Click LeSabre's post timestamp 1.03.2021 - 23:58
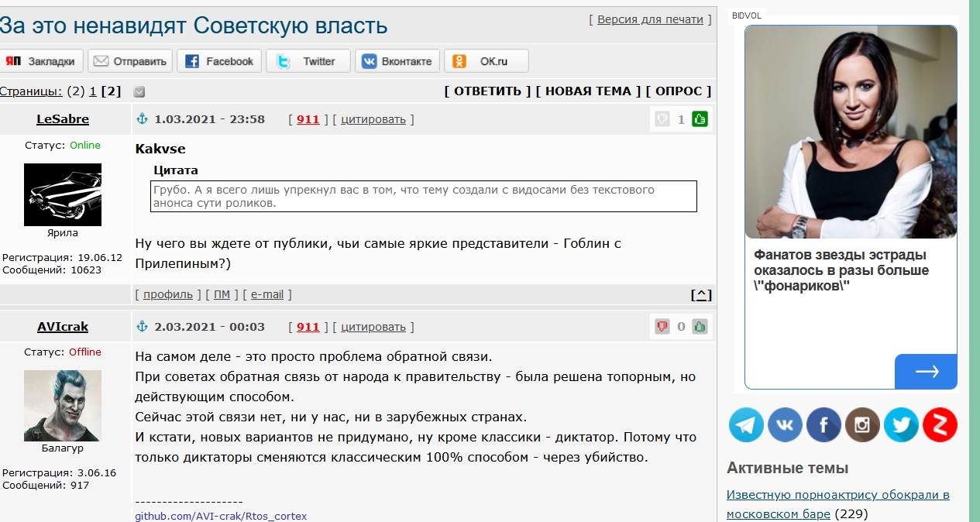980x522 pixels. [x=209, y=119]
